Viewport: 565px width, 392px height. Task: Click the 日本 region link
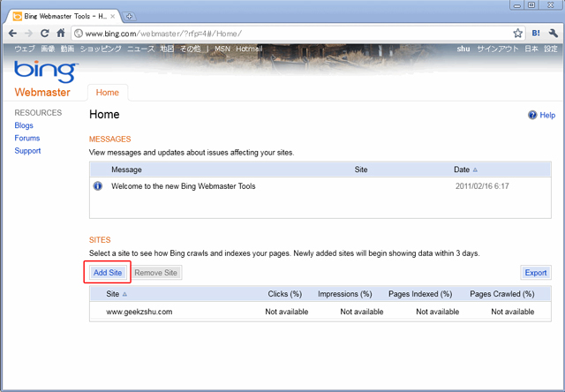point(531,49)
